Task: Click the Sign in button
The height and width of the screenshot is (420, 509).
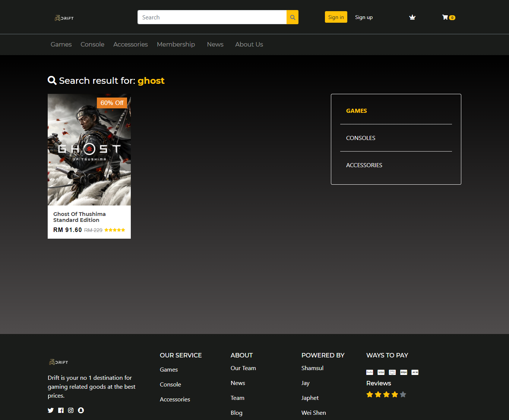Action: point(336,17)
